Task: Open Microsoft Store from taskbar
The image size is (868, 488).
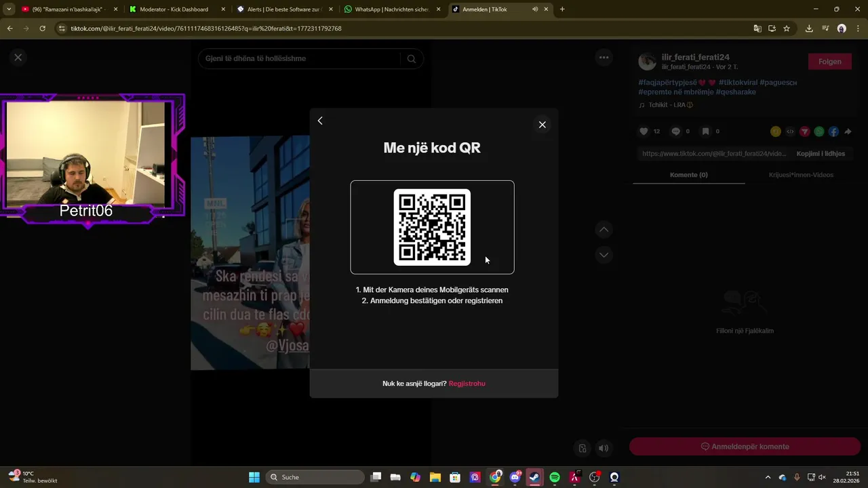Action: pyautogui.click(x=455, y=477)
